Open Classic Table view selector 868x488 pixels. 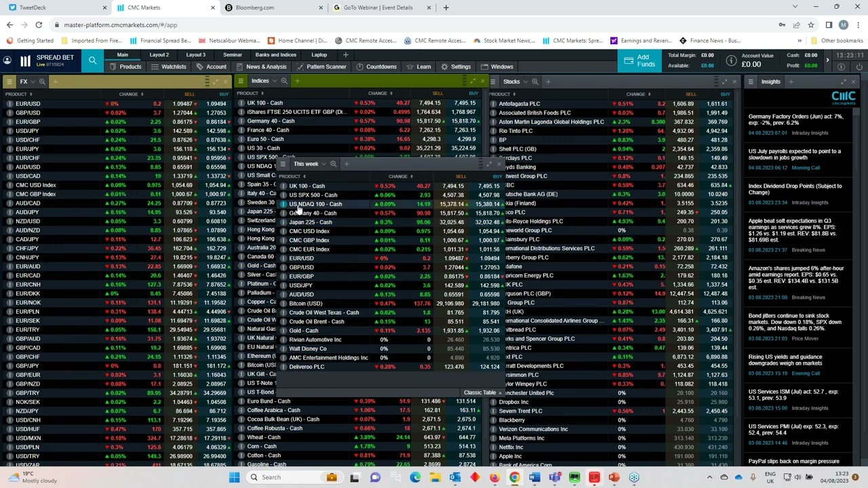tap(483, 392)
